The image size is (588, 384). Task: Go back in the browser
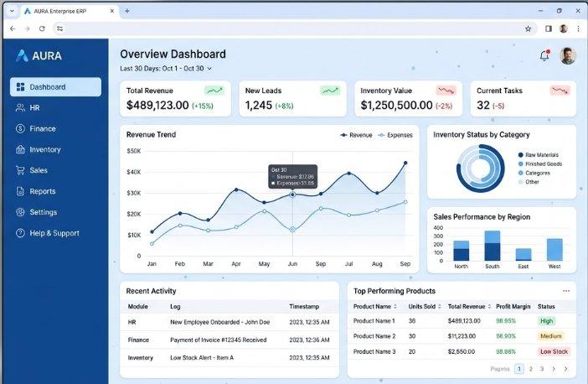[x=13, y=29]
